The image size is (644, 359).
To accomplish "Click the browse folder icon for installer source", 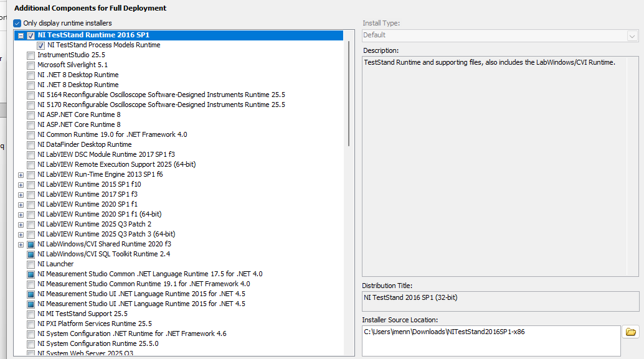I will click(x=631, y=332).
